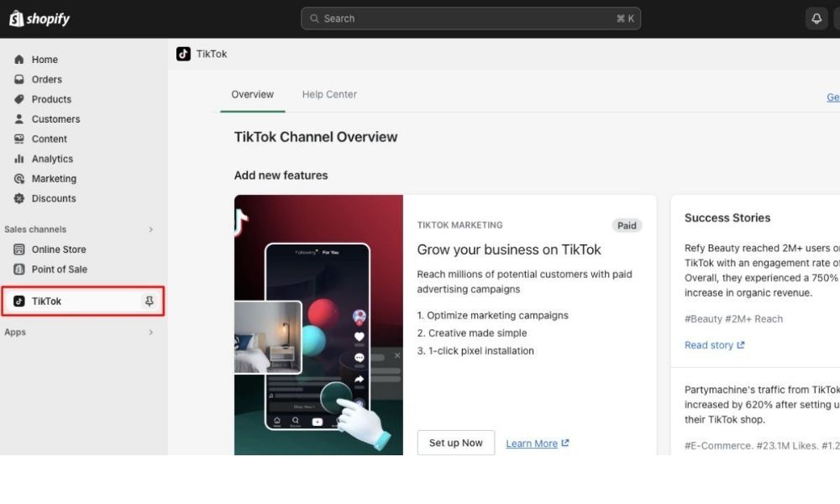Click the Marketing target icon
The image size is (840, 504).
pos(19,178)
